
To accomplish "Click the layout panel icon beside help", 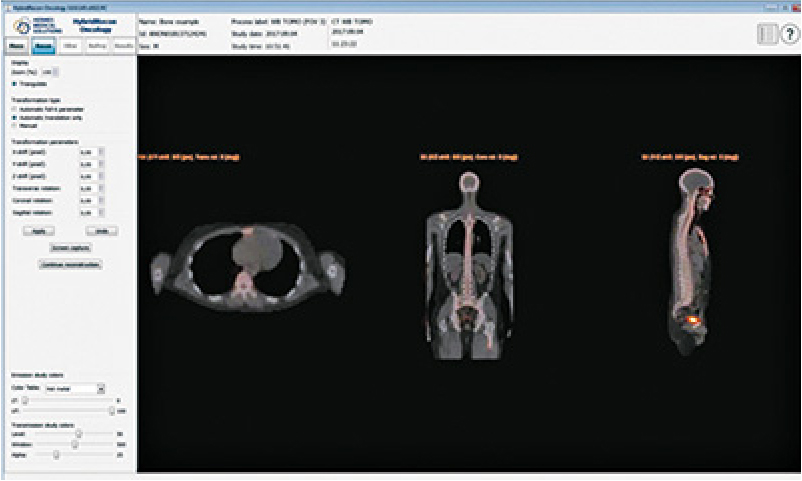I will coord(767,34).
